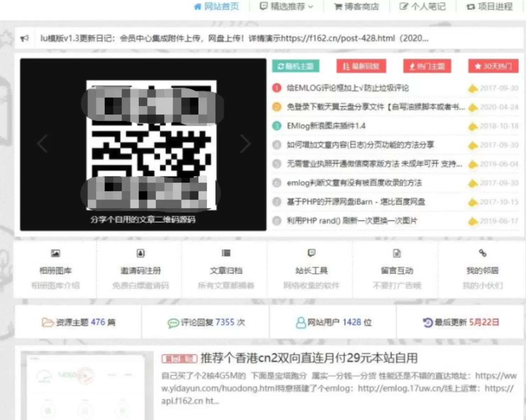Click the 站长工具 comment icon
Image resolution: width=526 pixels, height=420 pixels.
click(x=312, y=253)
